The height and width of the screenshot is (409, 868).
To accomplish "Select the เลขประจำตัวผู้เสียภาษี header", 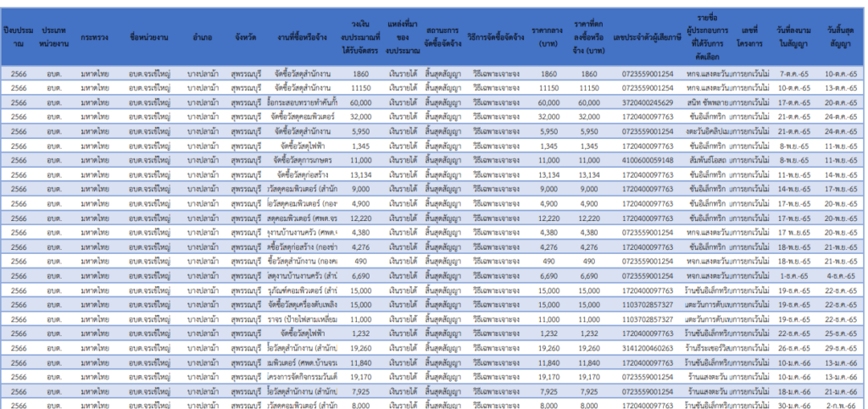I will coord(647,37).
